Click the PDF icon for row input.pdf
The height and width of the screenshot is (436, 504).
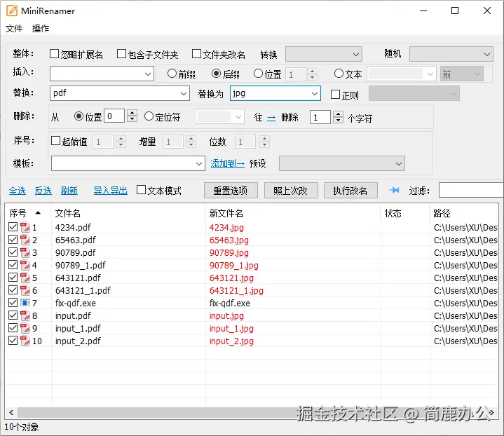(25, 315)
